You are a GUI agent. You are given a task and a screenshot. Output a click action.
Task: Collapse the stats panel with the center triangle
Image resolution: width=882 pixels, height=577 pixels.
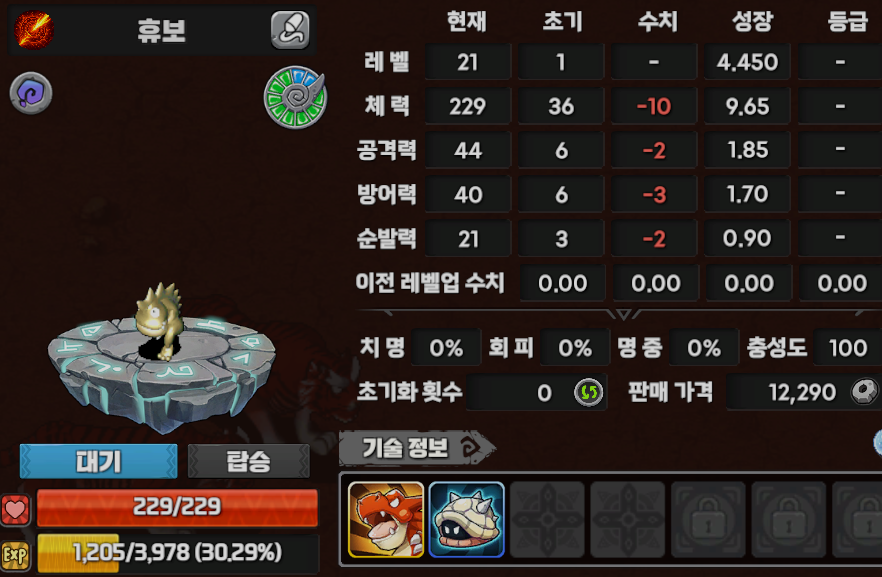pyautogui.click(x=623, y=313)
